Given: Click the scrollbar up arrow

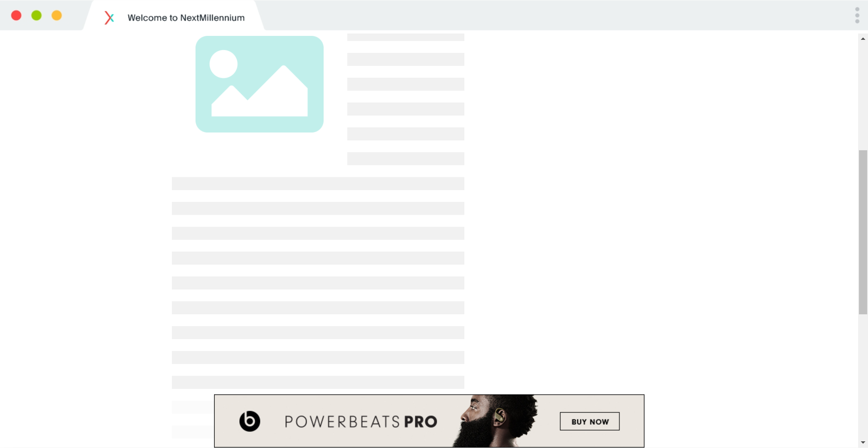Looking at the screenshot, I should [863, 39].
